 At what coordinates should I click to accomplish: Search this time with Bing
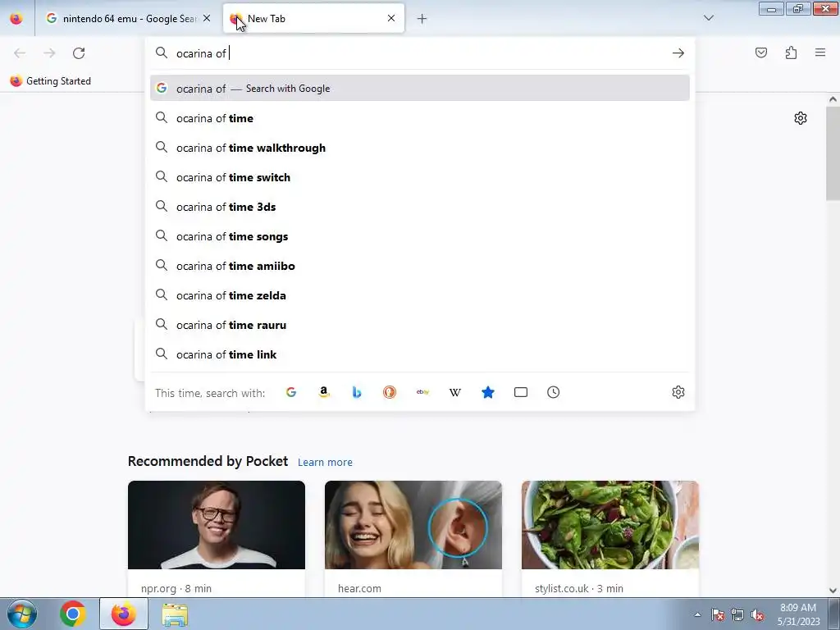[356, 392]
